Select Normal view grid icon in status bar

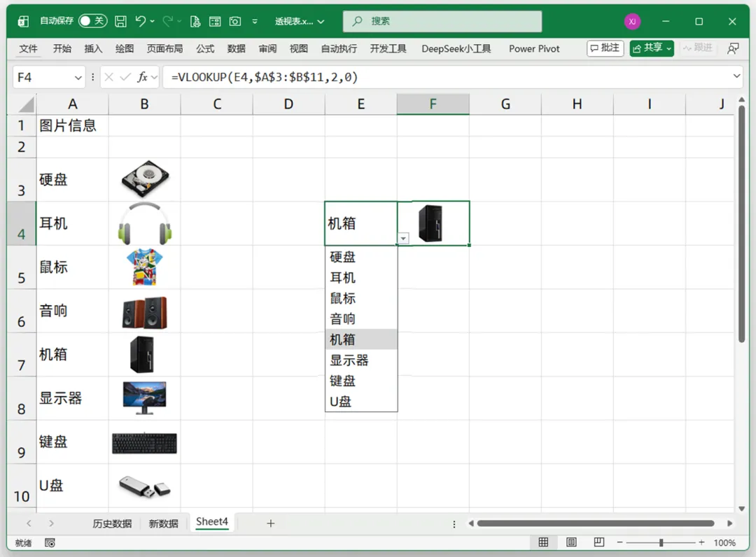pos(543,542)
